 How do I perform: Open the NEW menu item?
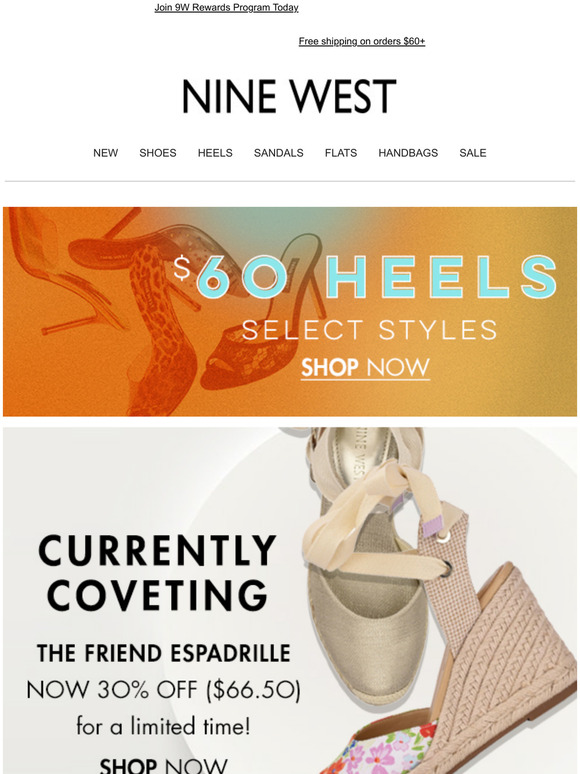pyautogui.click(x=106, y=153)
